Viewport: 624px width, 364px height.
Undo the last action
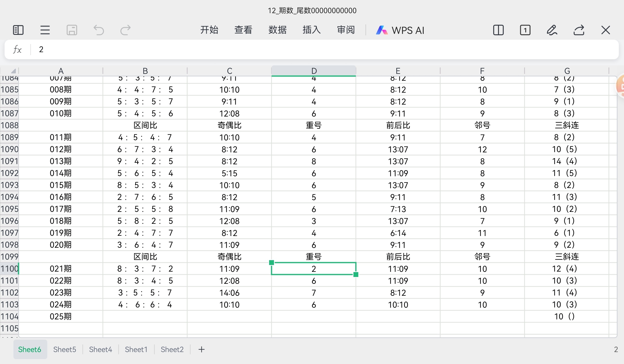click(98, 30)
